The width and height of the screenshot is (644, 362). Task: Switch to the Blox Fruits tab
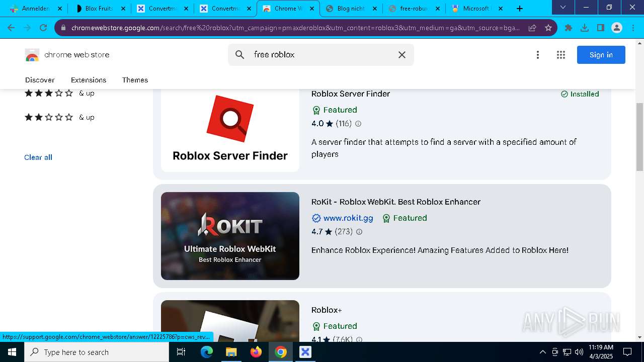pyautogui.click(x=100, y=9)
